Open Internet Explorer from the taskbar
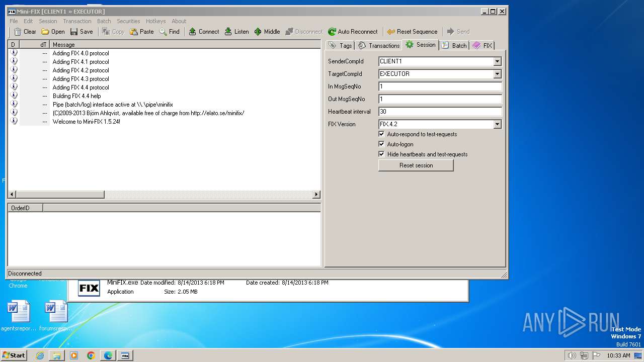 point(40,355)
